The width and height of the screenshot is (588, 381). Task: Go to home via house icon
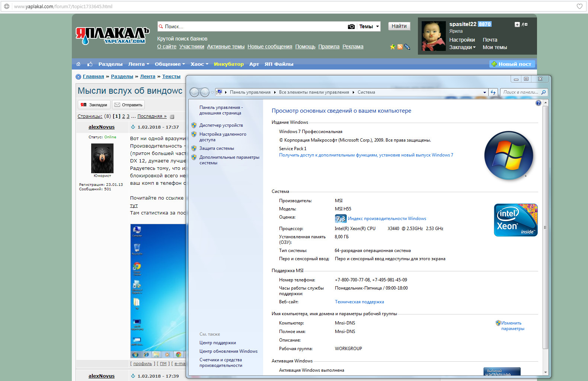[78, 64]
